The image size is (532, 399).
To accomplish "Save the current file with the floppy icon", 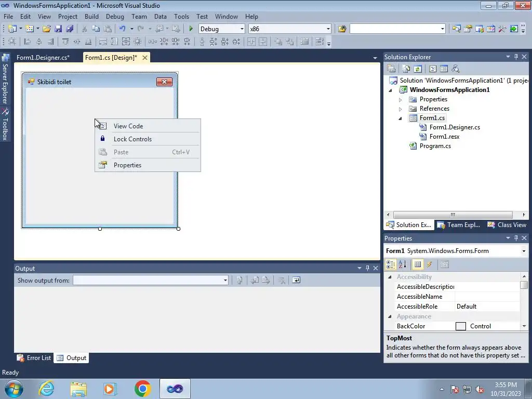I will point(58,29).
